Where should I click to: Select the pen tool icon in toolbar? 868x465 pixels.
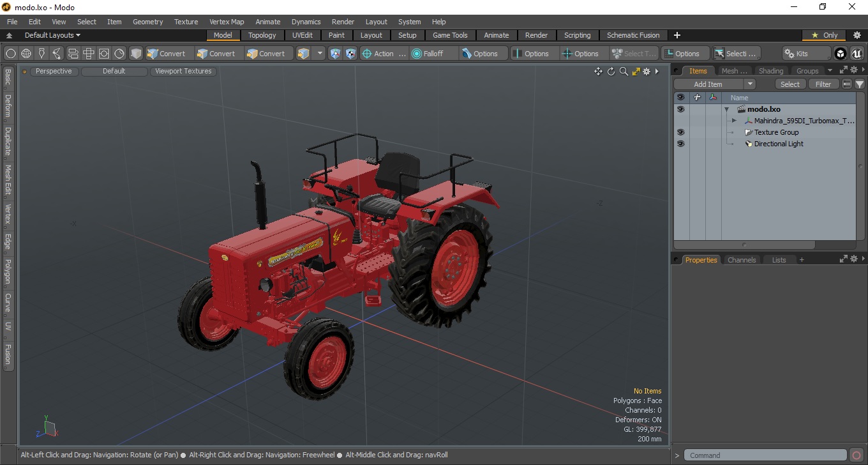(x=42, y=54)
